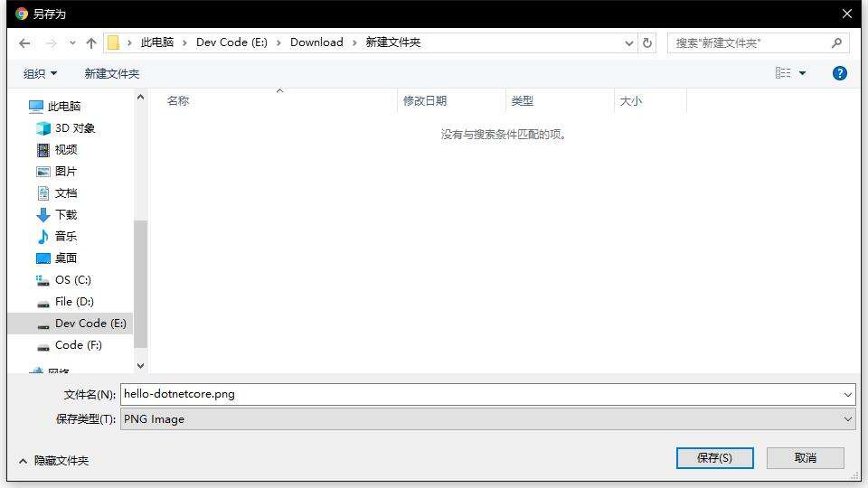Viewport: 868px width, 488px height.
Task: Open the 组织 menu
Action: (40, 73)
